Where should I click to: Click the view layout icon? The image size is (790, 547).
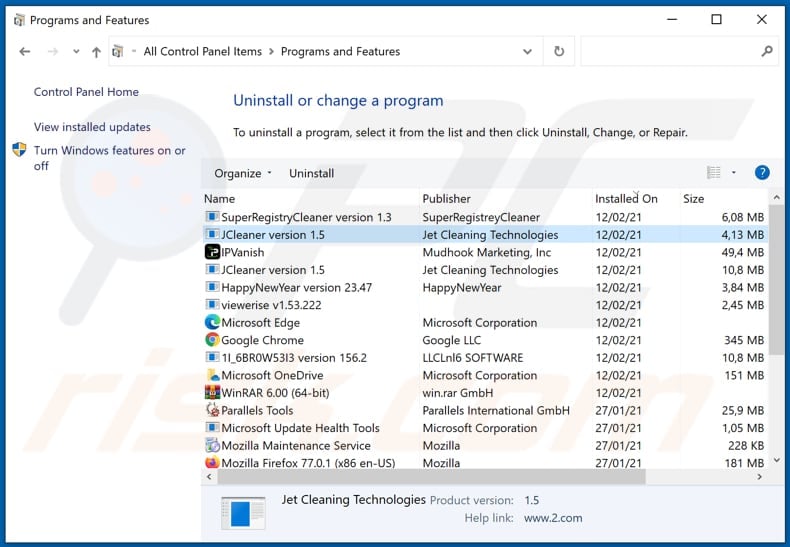(713, 173)
